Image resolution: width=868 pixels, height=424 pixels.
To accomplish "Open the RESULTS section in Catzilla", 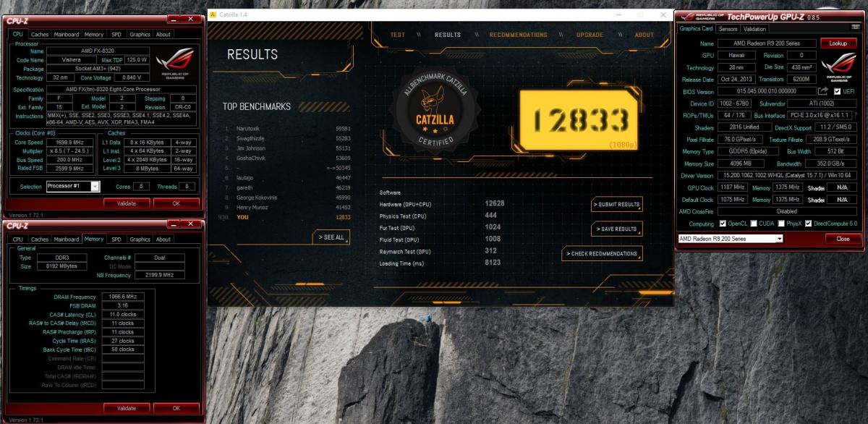I will 448,35.
